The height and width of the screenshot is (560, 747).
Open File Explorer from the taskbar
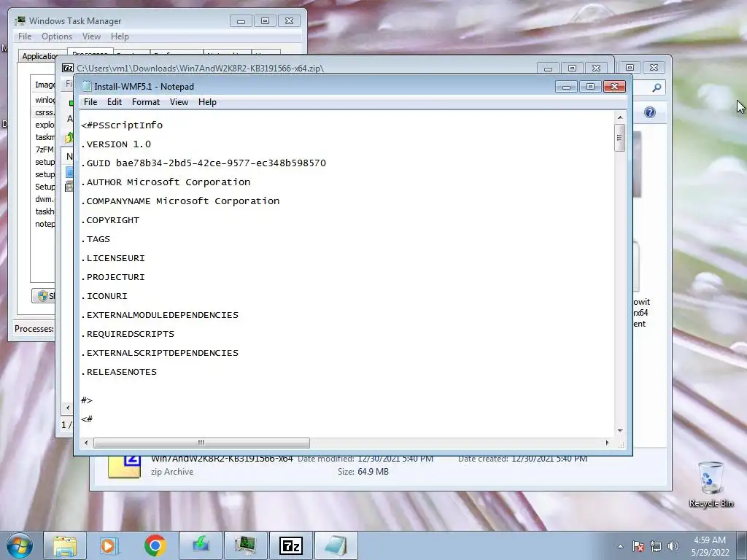[64, 545]
